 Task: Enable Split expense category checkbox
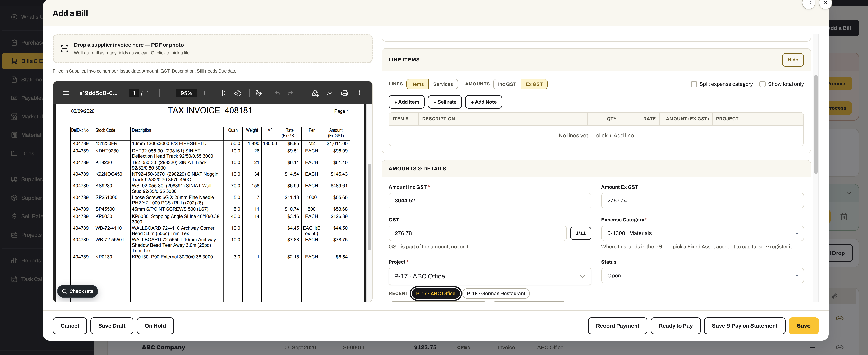(x=694, y=84)
